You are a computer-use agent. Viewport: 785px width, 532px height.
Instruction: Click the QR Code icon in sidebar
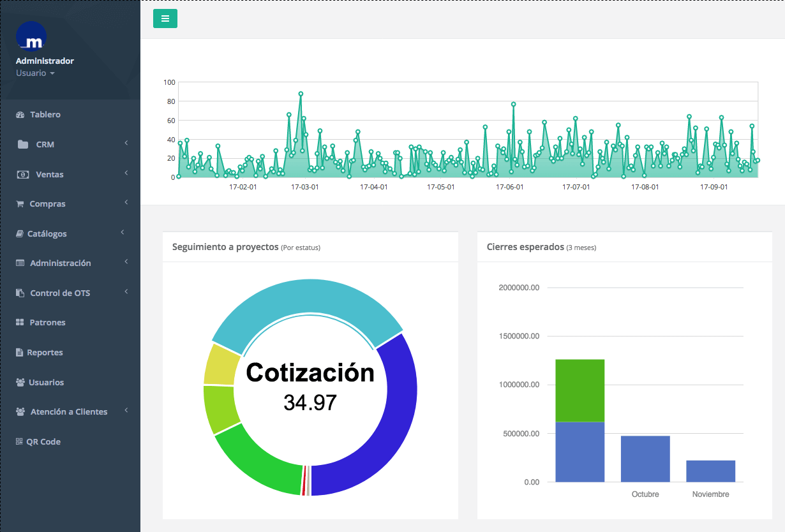pos(19,442)
